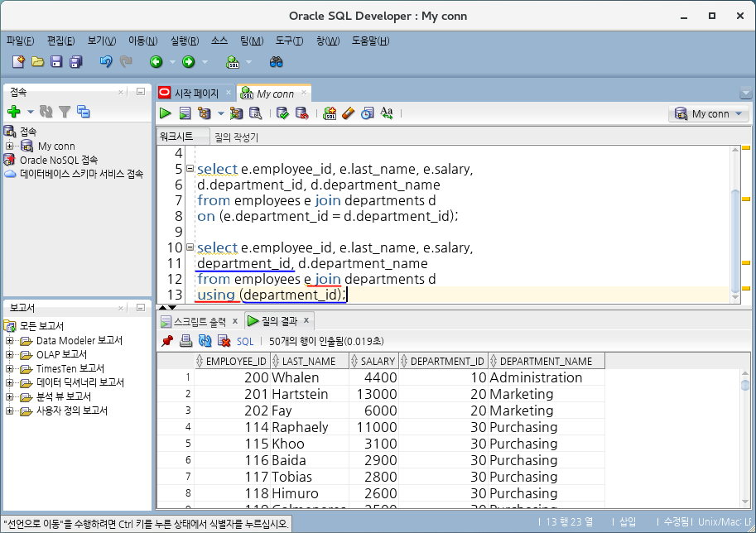Switch to the 스크립트 출력 tab
Image resolution: width=756 pixels, height=533 pixels.
(200, 321)
